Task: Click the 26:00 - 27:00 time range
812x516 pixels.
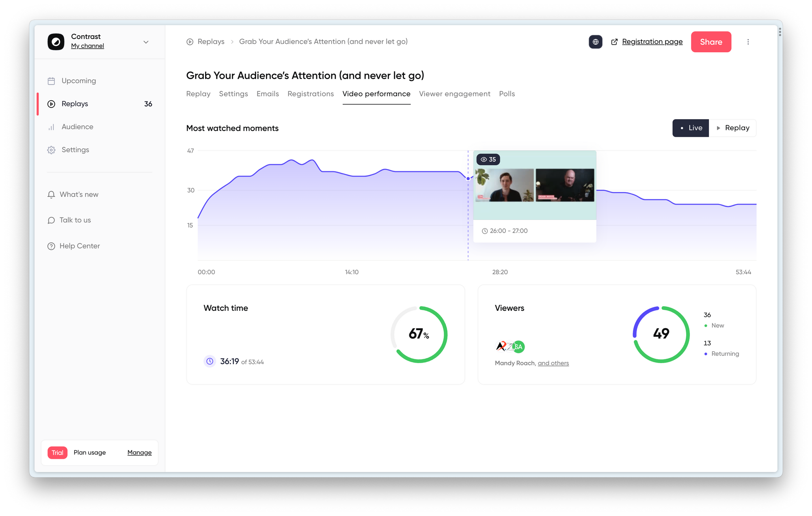Action: (509, 231)
